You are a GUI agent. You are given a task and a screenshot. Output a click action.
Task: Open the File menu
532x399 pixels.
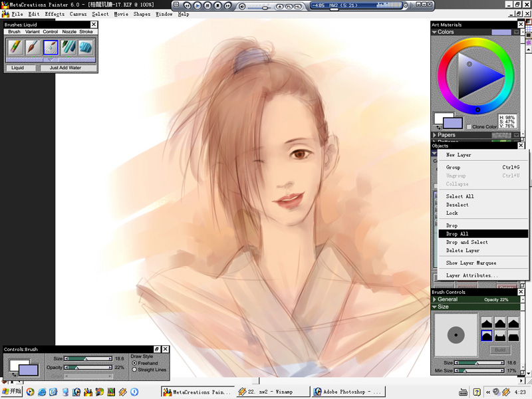pos(17,14)
